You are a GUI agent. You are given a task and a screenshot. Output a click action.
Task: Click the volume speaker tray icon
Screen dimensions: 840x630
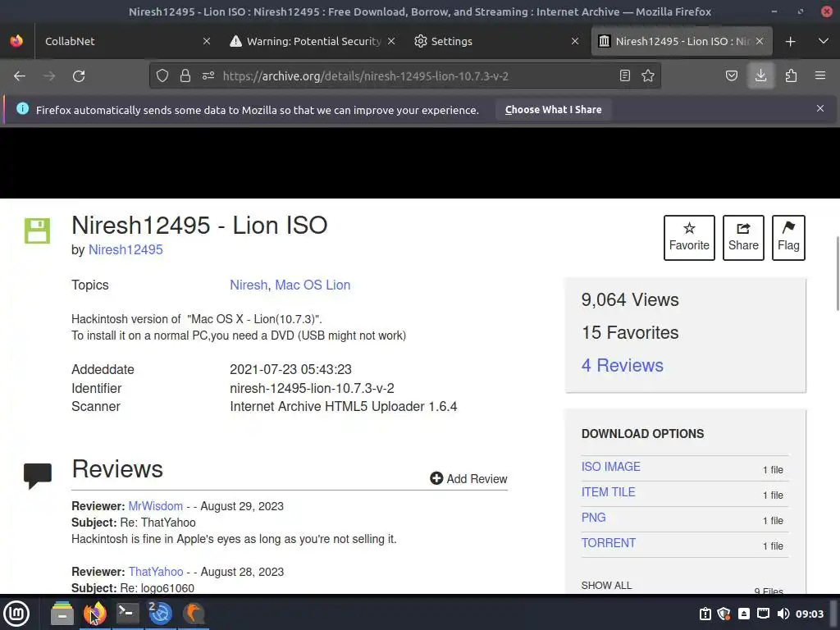click(x=783, y=614)
